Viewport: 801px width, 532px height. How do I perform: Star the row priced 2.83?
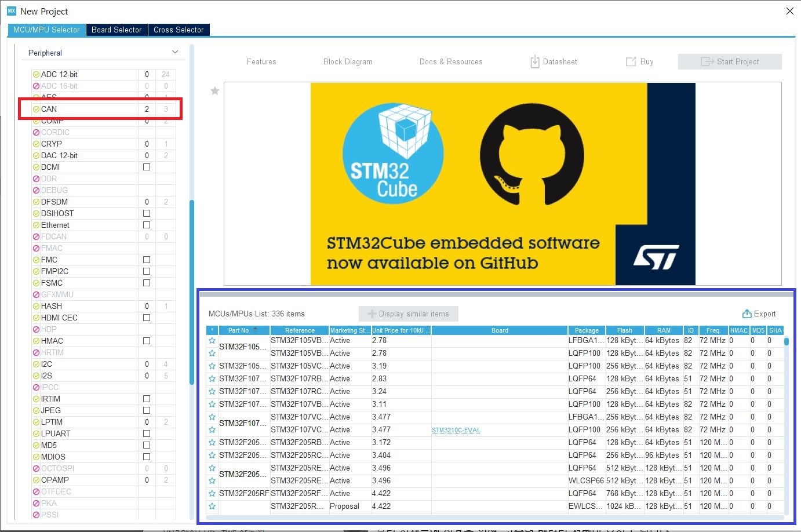tap(212, 379)
